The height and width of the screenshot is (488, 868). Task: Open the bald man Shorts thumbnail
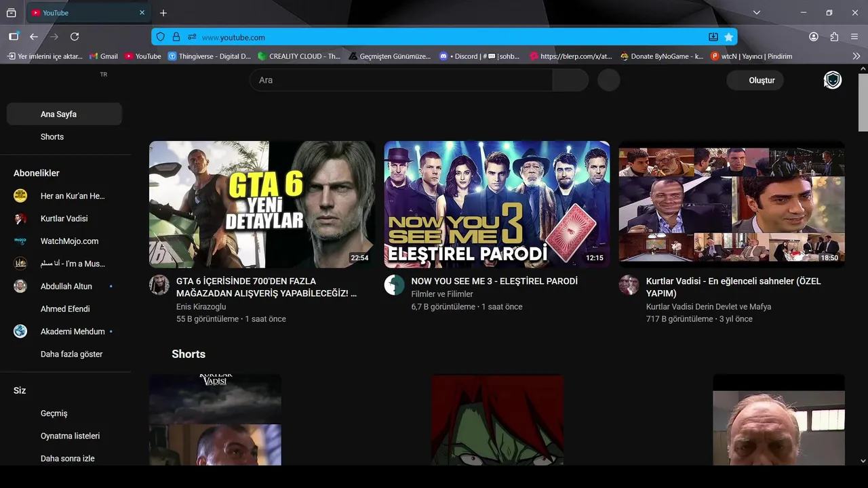click(778, 420)
